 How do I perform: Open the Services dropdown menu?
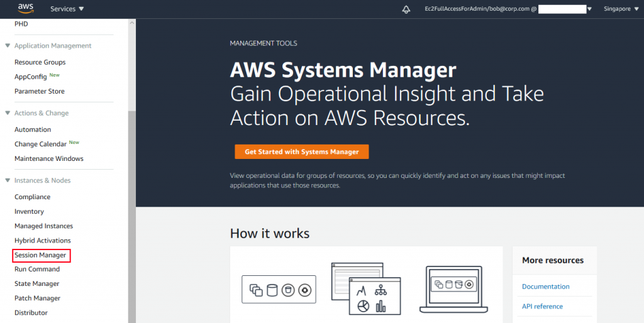point(67,9)
